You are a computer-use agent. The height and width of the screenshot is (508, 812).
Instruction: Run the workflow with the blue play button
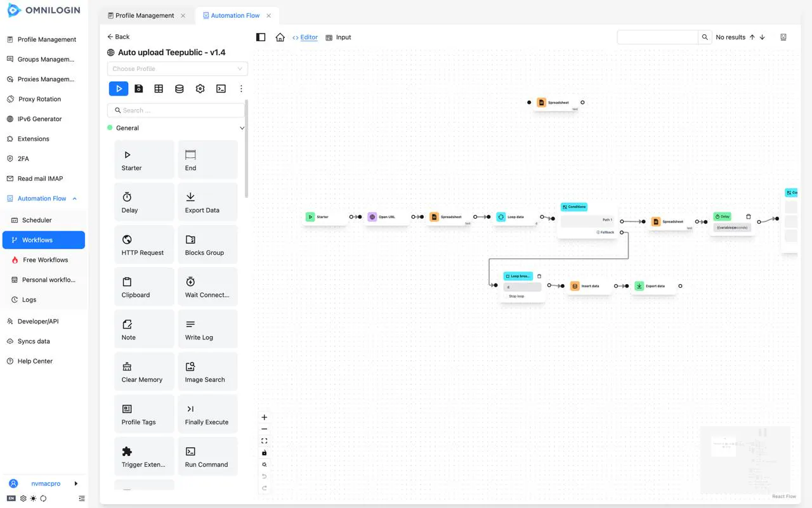pos(119,89)
